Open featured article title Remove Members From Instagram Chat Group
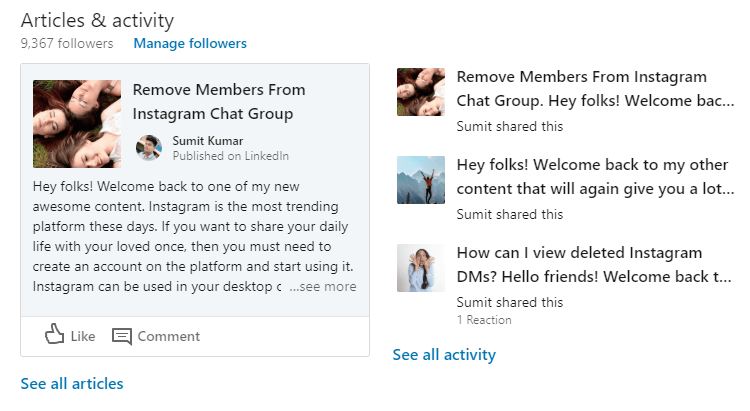 [x=219, y=102]
